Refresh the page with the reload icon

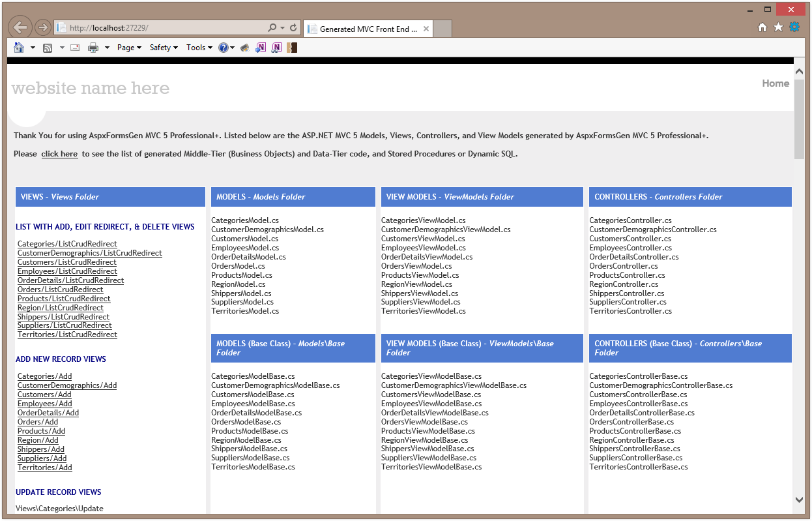293,28
